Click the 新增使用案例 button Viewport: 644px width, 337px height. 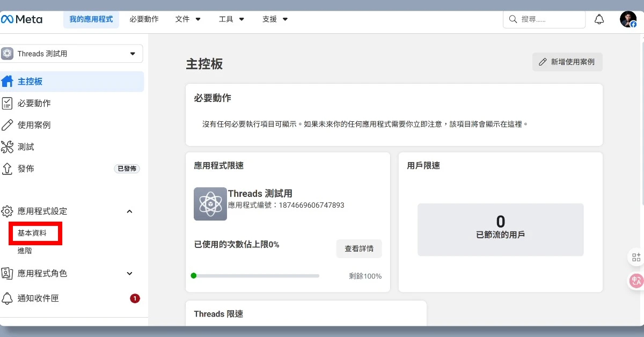567,62
